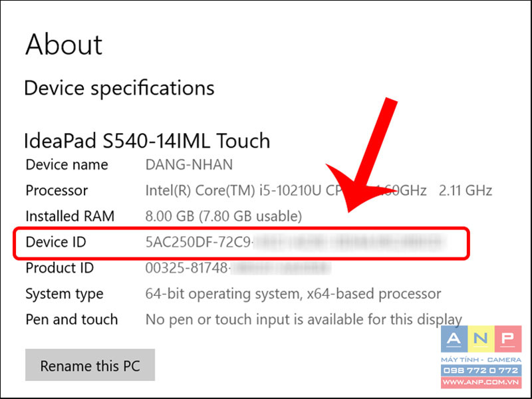Click the System type label
The width and height of the screenshot is (532, 399).
pos(65,294)
